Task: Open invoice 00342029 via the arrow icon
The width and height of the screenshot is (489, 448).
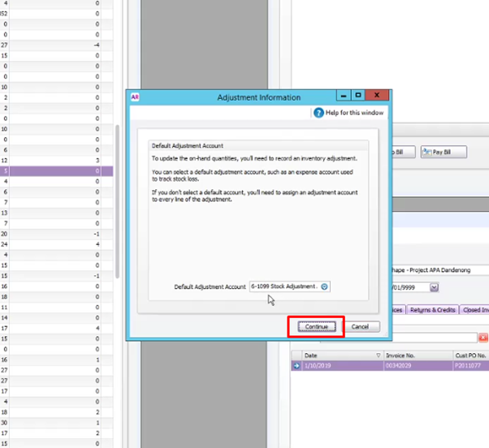Action: click(296, 366)
